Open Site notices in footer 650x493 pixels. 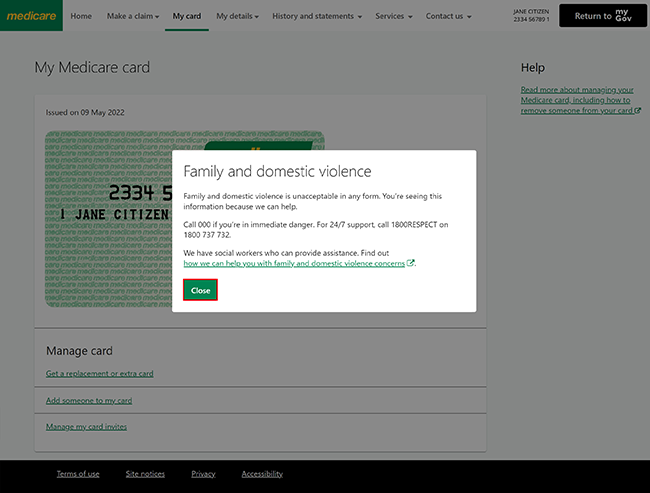(x=145, y=474)
